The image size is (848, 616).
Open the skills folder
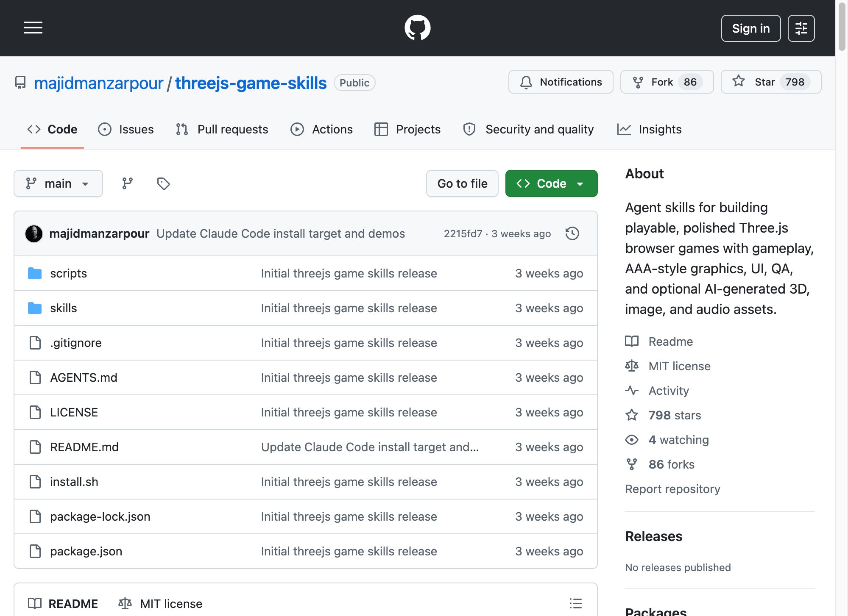(x=64, y=308)
